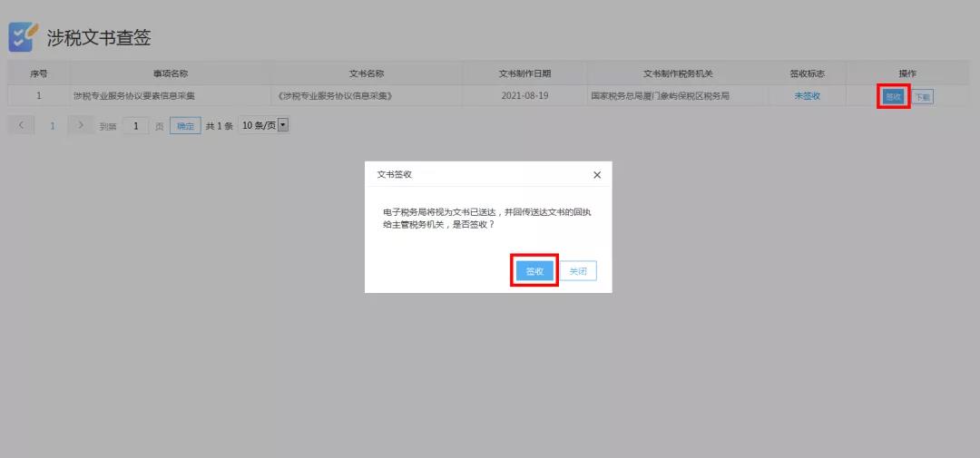980x458 pixels.
Task: Click the 操作 column header
Action: (x=907, y=73)
